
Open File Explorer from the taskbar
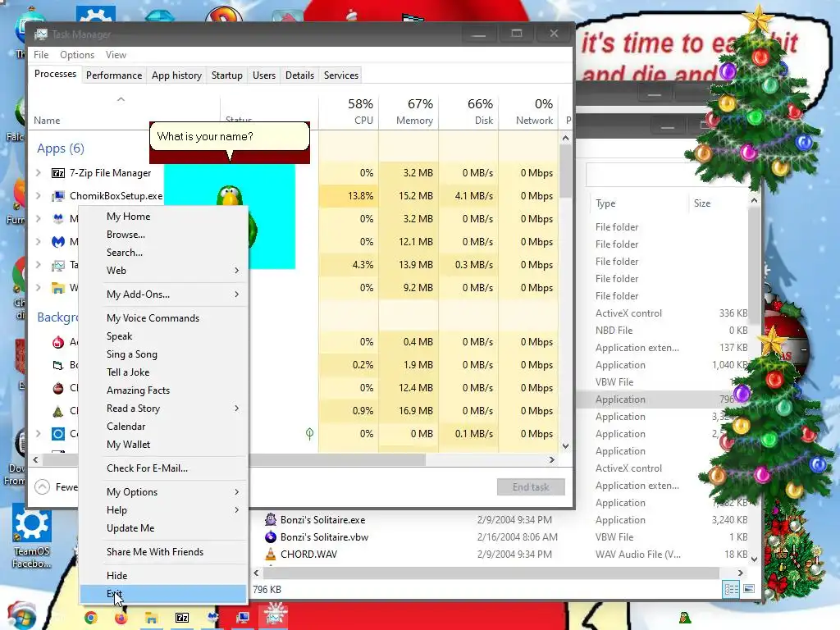coord(152,618)
